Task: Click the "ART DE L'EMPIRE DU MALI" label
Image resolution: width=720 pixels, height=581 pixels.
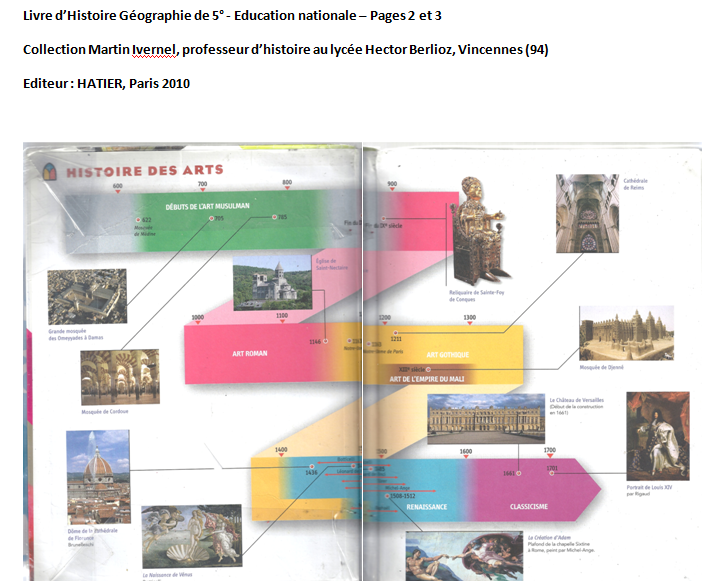Action: tap(427, 379)
